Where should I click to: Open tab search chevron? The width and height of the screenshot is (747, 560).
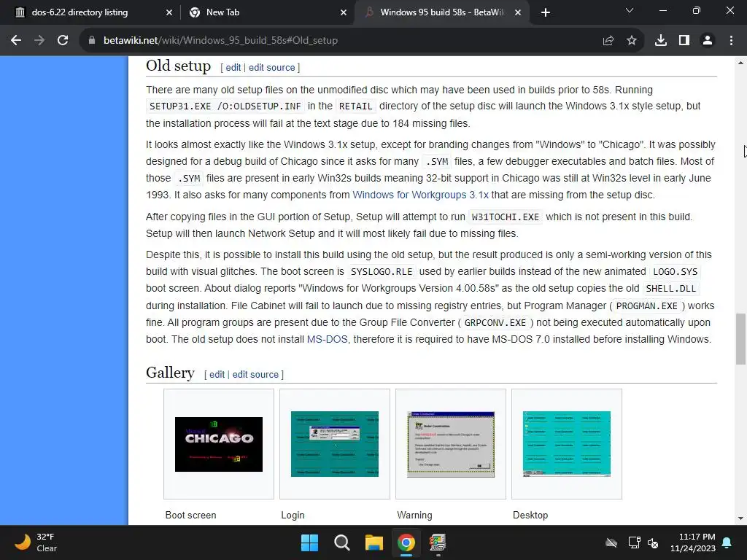(x=630, y=10)
